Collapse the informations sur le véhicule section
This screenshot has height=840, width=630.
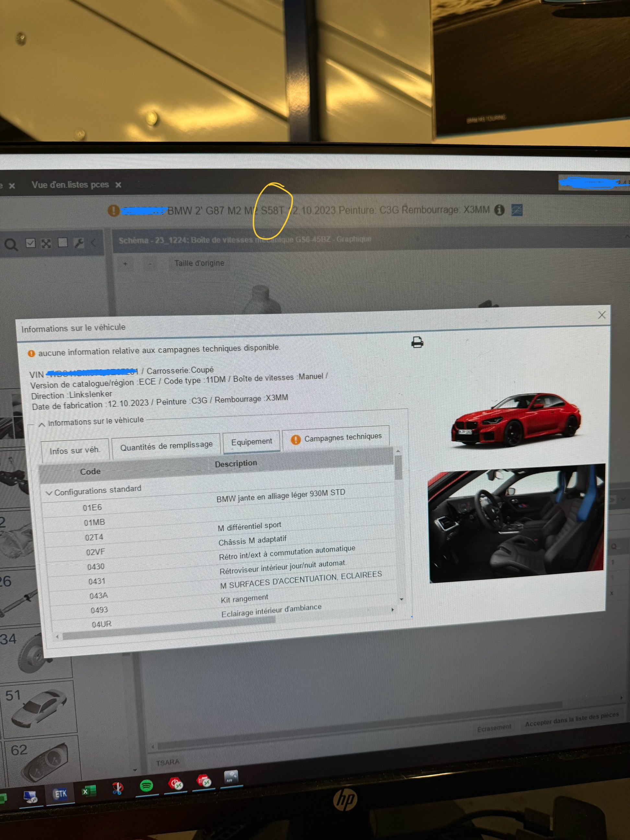pos(42,424)
